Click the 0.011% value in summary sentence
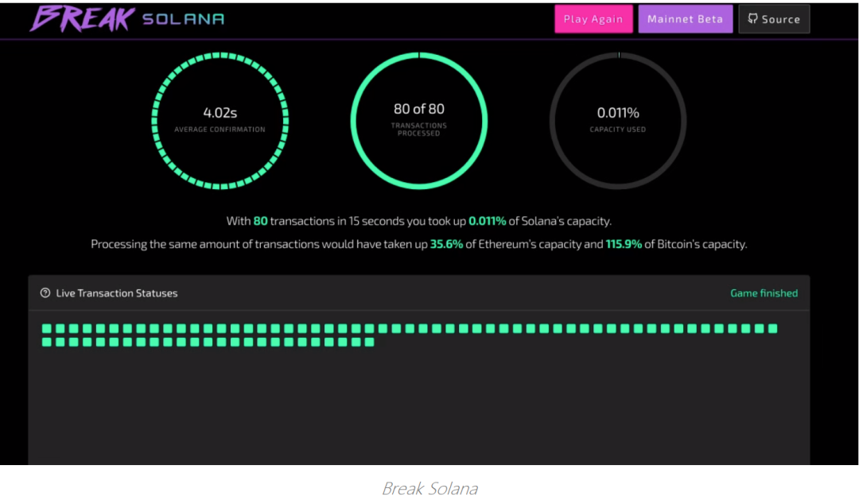 [x=487, y=221]
